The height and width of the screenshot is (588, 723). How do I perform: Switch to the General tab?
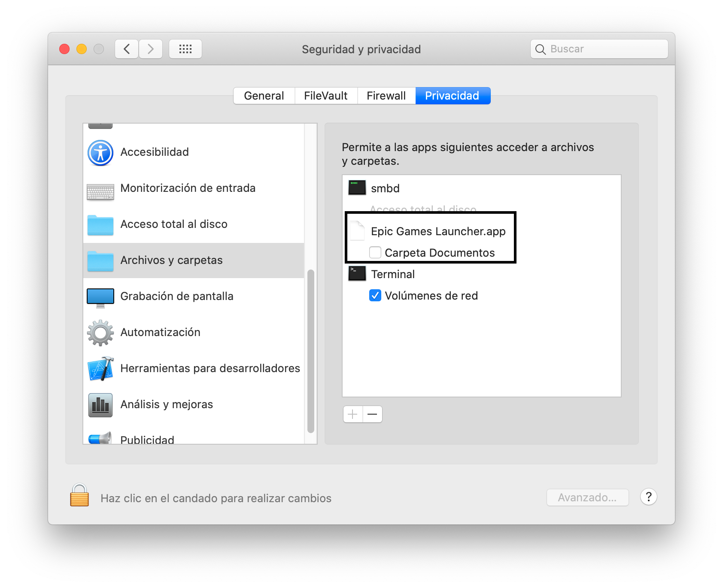[x=264, y=96]
